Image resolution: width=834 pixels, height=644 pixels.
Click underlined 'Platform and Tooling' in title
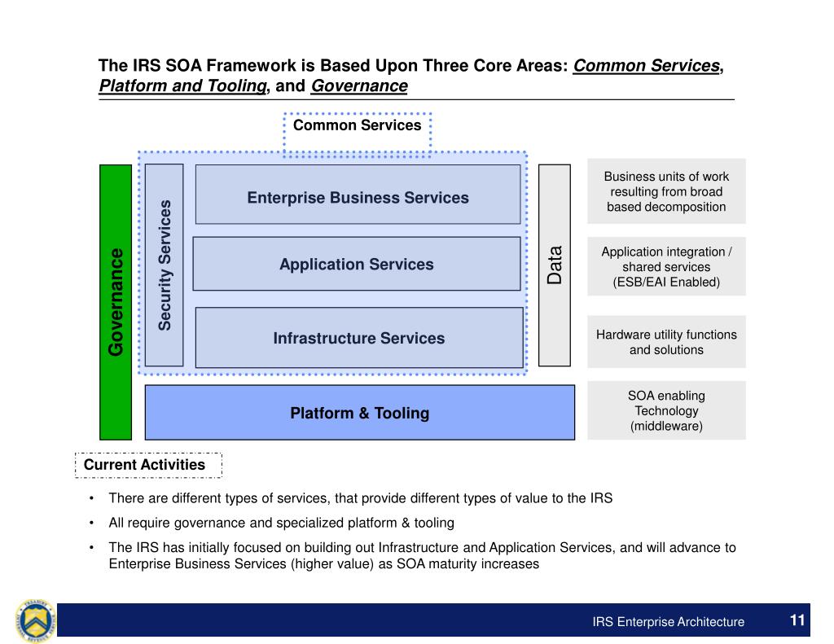[x=182, y=85]
